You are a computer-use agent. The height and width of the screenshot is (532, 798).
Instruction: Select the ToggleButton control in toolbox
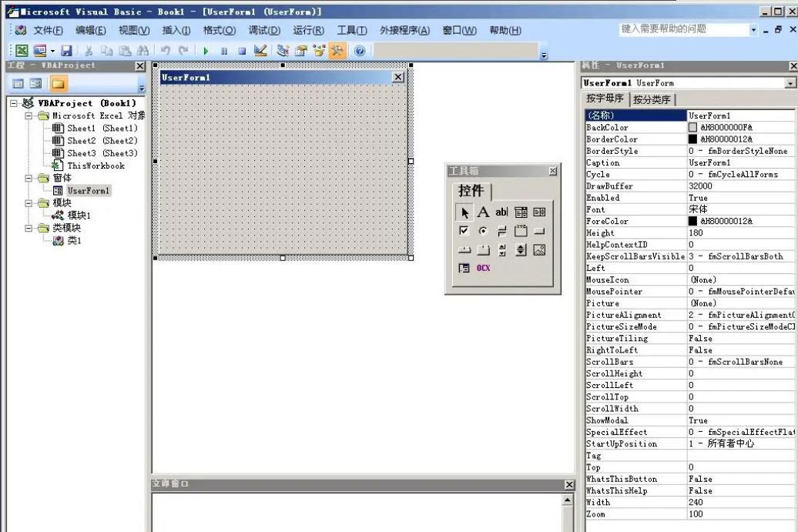click(501, 231)
